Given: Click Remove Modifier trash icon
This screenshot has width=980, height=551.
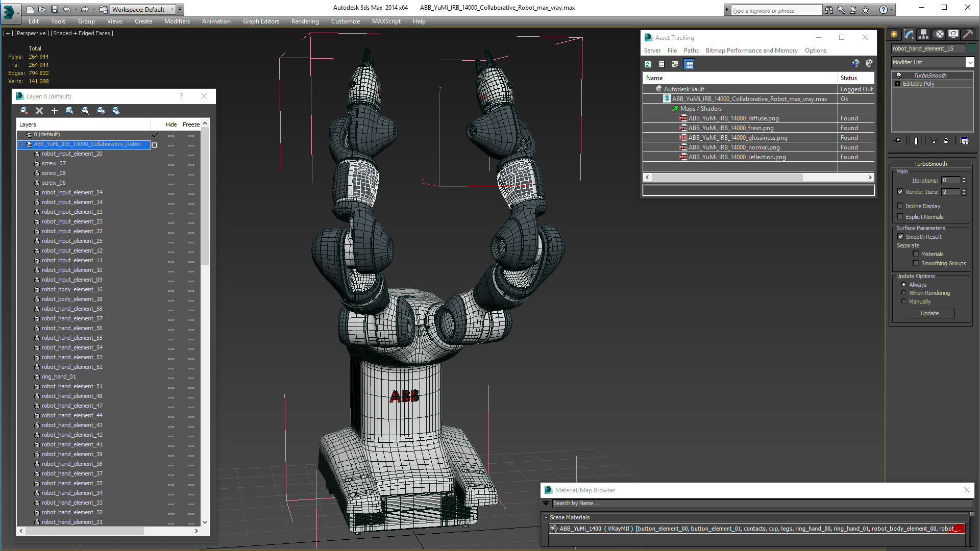Looking at the screenshot, I should click(946, 141).
